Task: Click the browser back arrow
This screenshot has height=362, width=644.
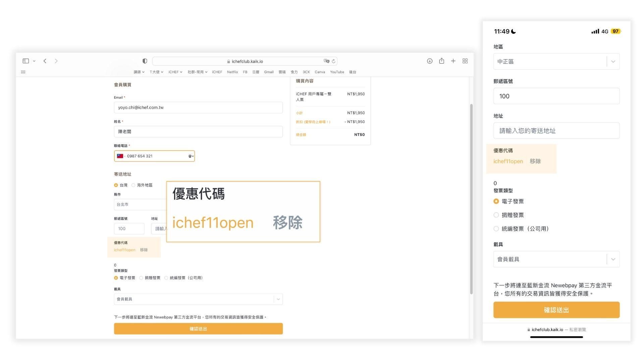Action: tap(45, 61)
